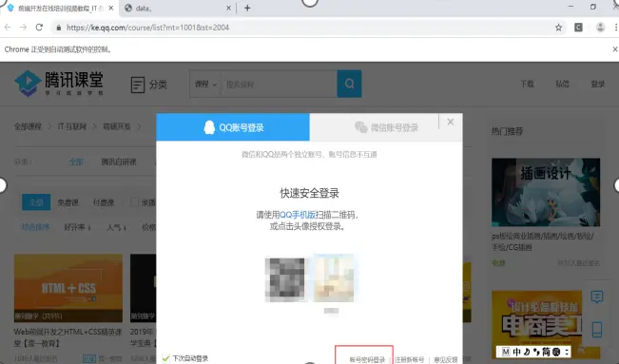Reload the page with the refresh icon
This screenshot has height=364, width=619.
[x=39, y=28]
